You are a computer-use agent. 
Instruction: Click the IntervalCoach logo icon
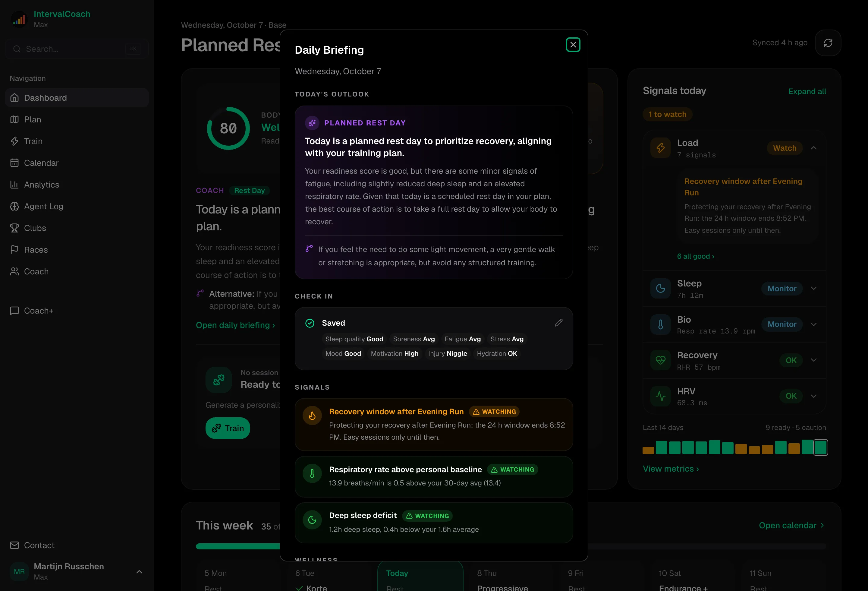pos(19,19)
